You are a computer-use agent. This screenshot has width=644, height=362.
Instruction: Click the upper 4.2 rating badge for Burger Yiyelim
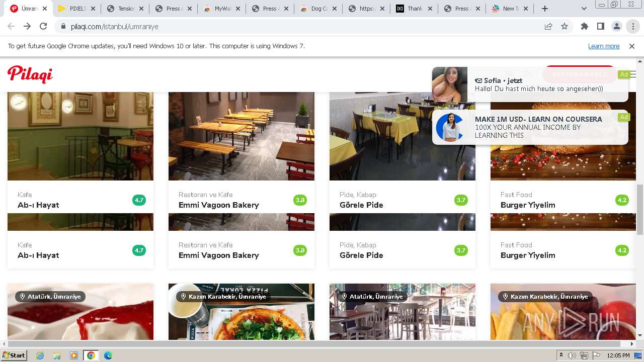coord(622,200)
